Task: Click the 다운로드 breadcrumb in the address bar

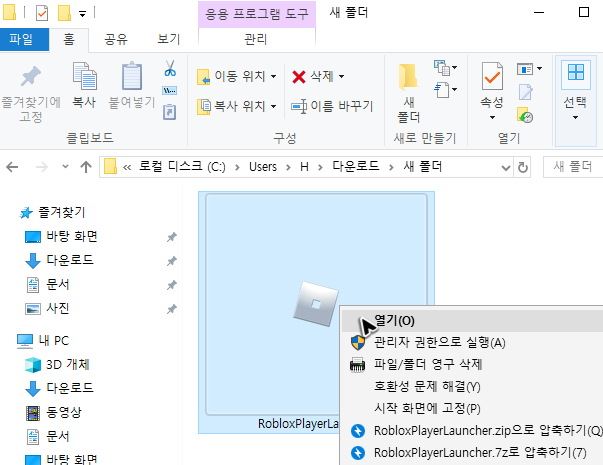Action: coord(356,167)
